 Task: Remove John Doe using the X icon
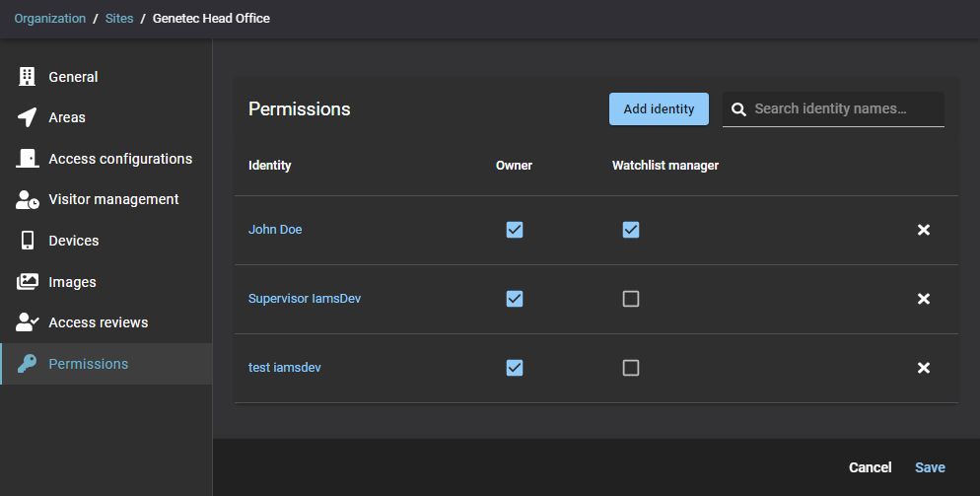pyautogui.click(x=924, y=230)
